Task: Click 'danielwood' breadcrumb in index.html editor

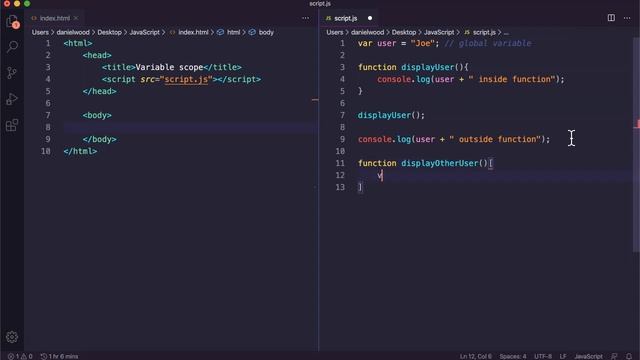Action: tap(73, 32)
